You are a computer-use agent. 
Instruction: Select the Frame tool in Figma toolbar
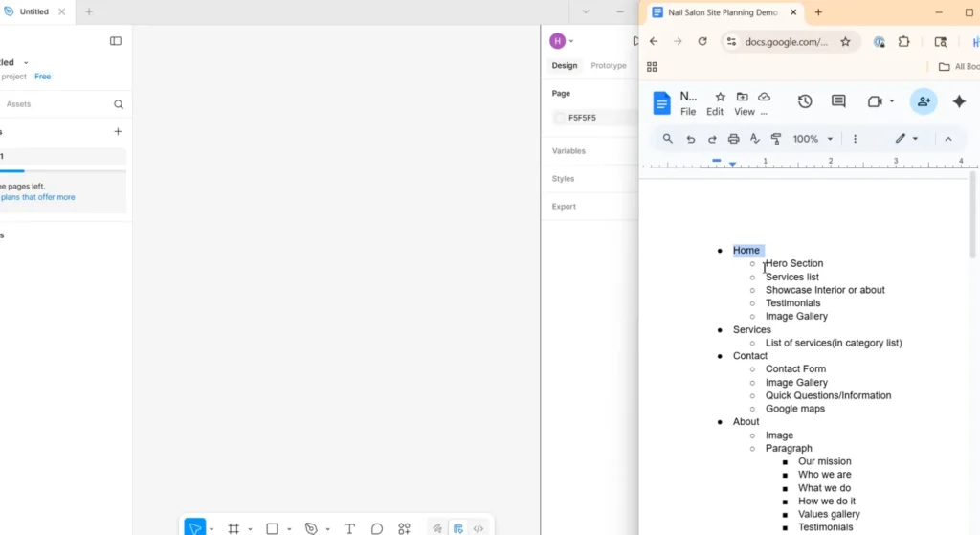(x=233, y=528)
